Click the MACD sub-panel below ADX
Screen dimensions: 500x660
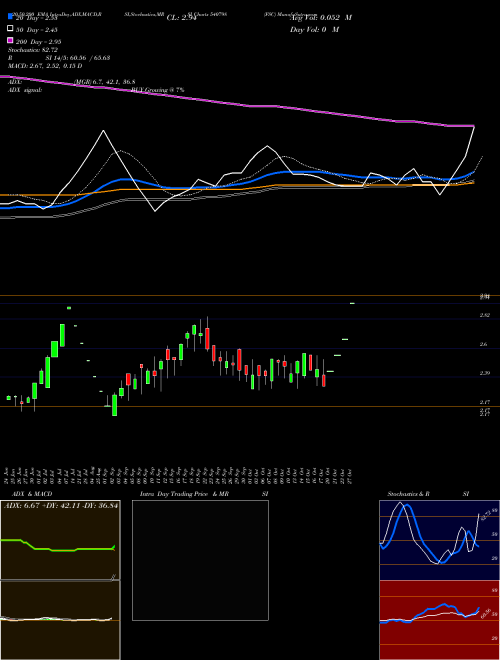pyautogui.click(x=60, y=620)
